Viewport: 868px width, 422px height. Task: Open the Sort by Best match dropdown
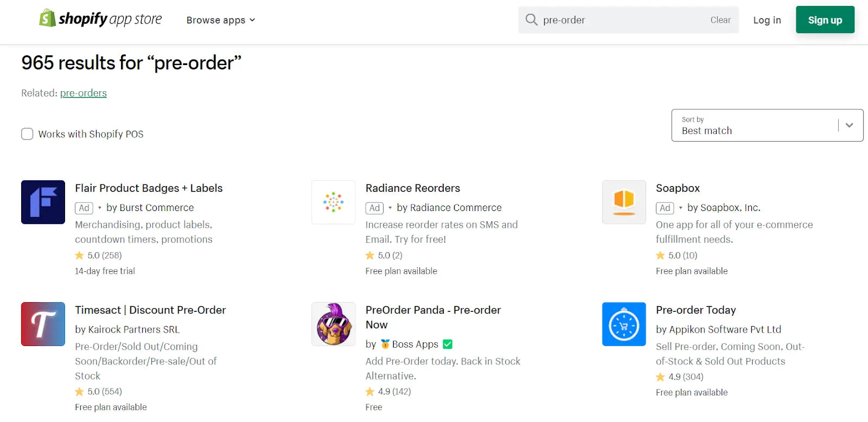tap(767, 125)
